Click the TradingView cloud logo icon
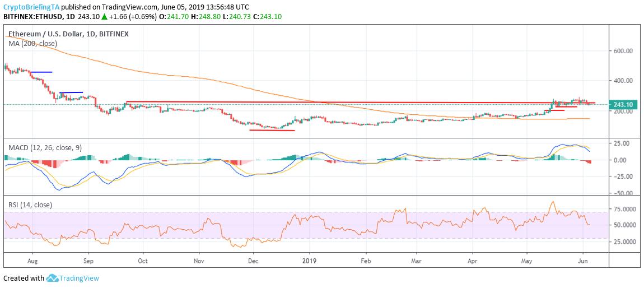The height and width of the screenshot is (288, 644). 52,278
